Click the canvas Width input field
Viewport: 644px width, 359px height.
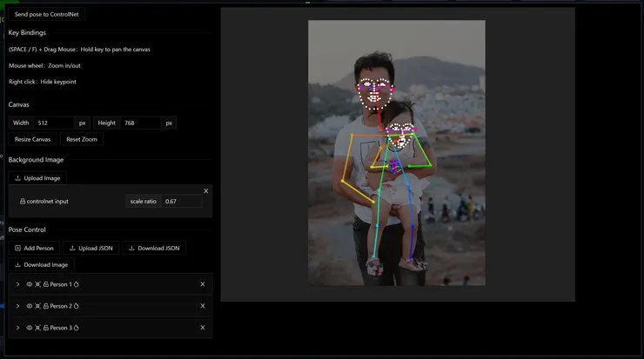coord(55,123)
